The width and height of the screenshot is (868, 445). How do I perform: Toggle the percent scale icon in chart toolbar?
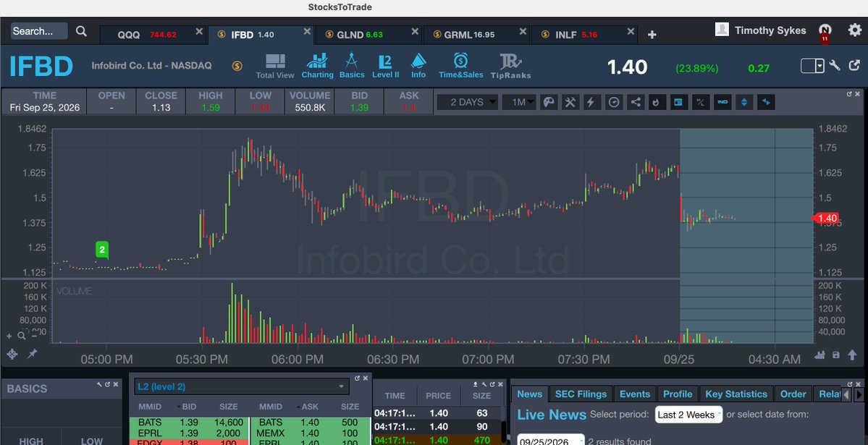coord(700,102)
